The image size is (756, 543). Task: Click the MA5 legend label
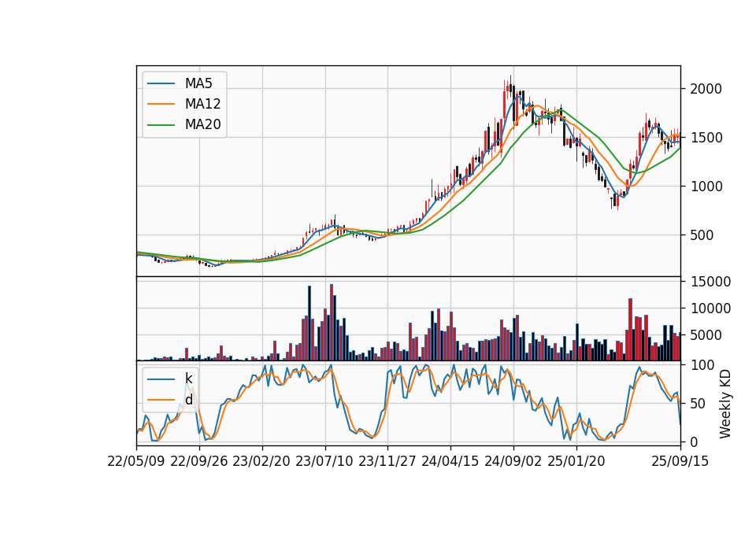(x=198, y=83)
